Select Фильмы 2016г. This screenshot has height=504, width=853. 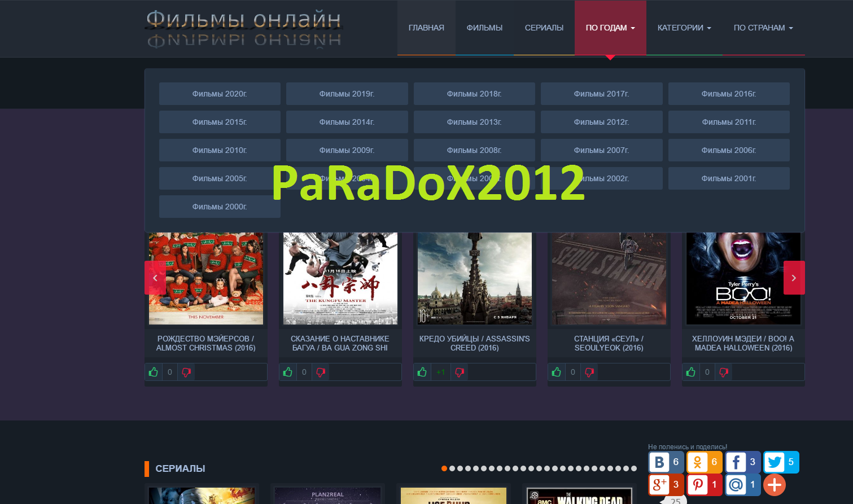[x=729, y=94]
